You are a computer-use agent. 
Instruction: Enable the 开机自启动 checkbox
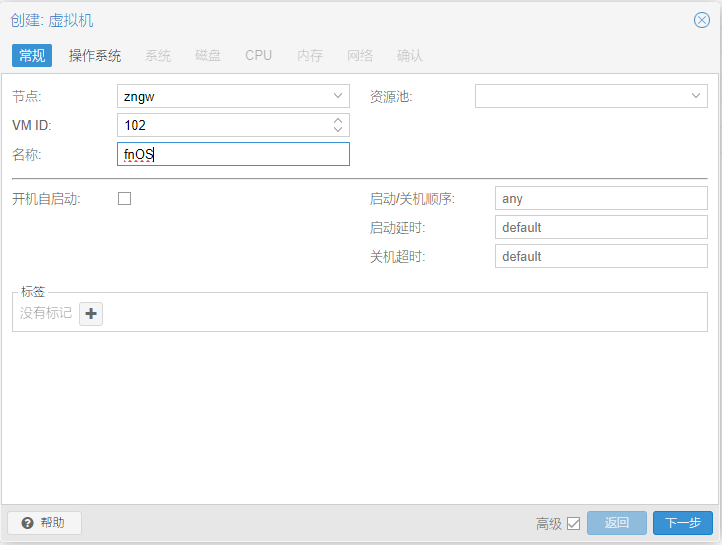[125, 198]
